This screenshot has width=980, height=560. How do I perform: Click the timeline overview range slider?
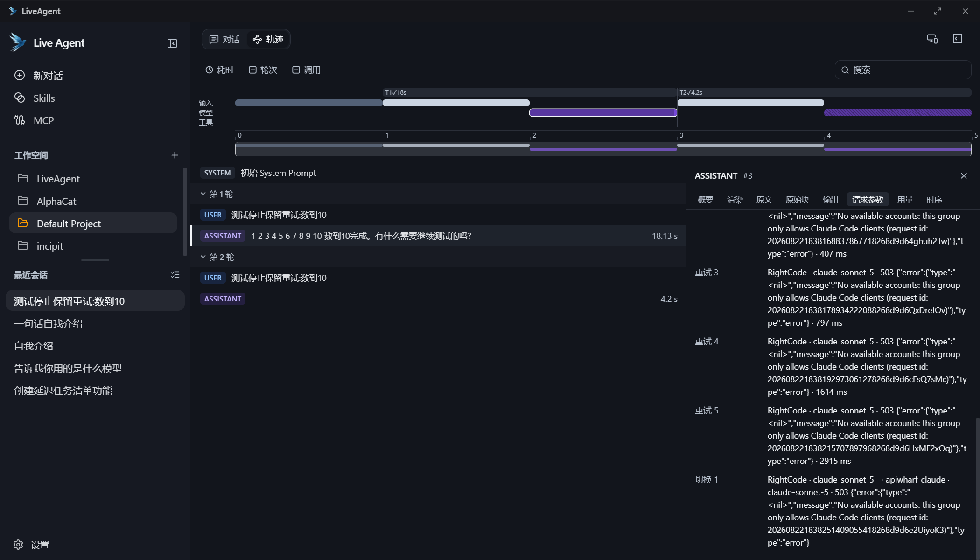603,149
